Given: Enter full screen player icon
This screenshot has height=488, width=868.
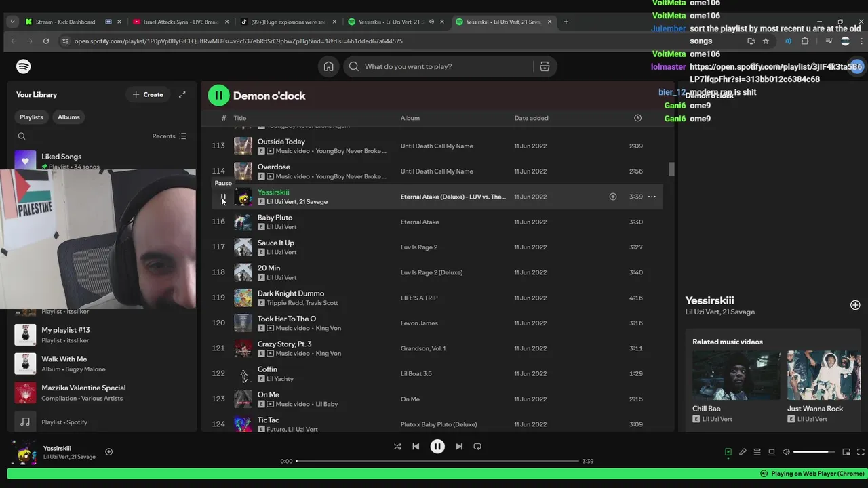Looking at the screenshot, I should [861, 452].
